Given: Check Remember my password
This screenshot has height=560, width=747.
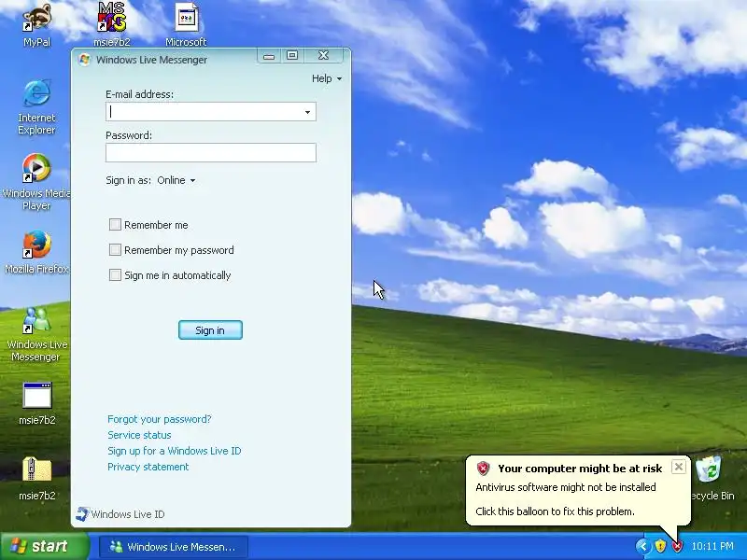Looking at the screenshot, I should tap(115, 250).
